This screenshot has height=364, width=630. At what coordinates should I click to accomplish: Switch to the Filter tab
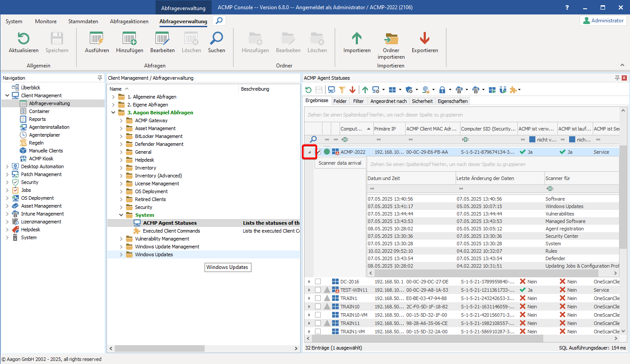coord(358,101)
